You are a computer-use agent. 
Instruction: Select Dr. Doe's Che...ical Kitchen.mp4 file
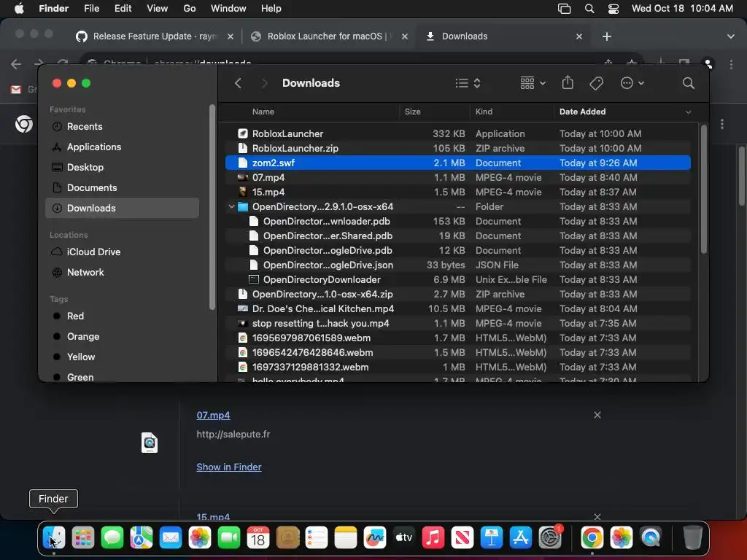(x=458, y=309)
